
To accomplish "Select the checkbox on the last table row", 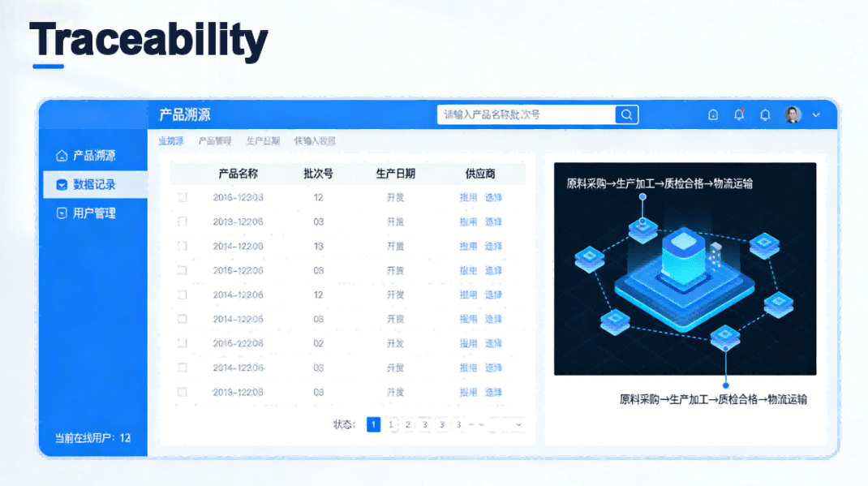I will tap(184, 391).
